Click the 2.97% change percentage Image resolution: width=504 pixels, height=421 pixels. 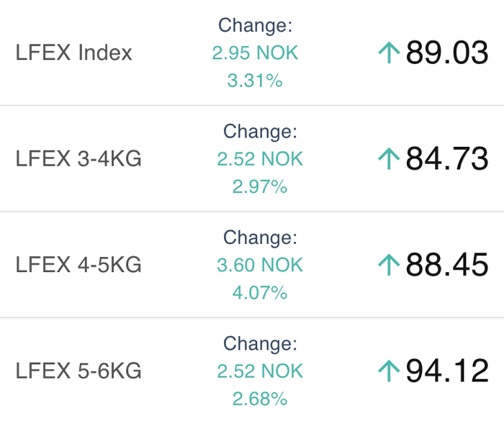260,186
